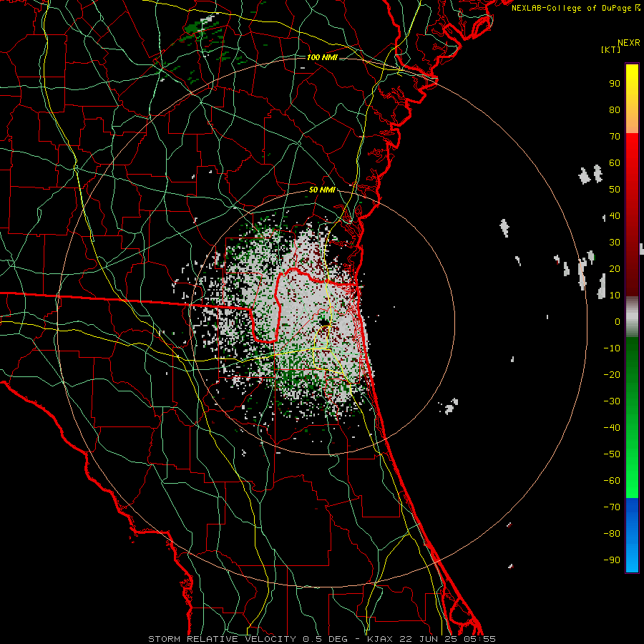The height and width of the screenshot is (644, 644).
Task: Click the 70 value on the velocity scale
Action: [615, 137]
